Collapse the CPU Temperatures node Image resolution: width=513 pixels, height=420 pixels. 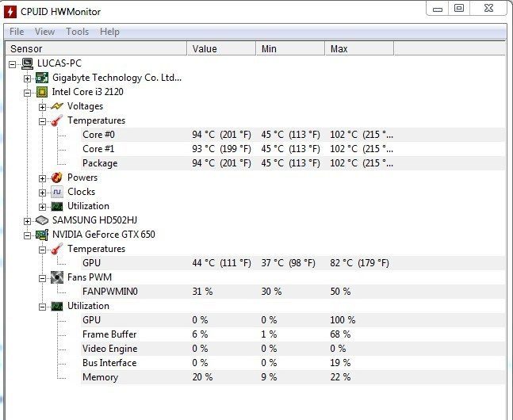coord(42,121)
